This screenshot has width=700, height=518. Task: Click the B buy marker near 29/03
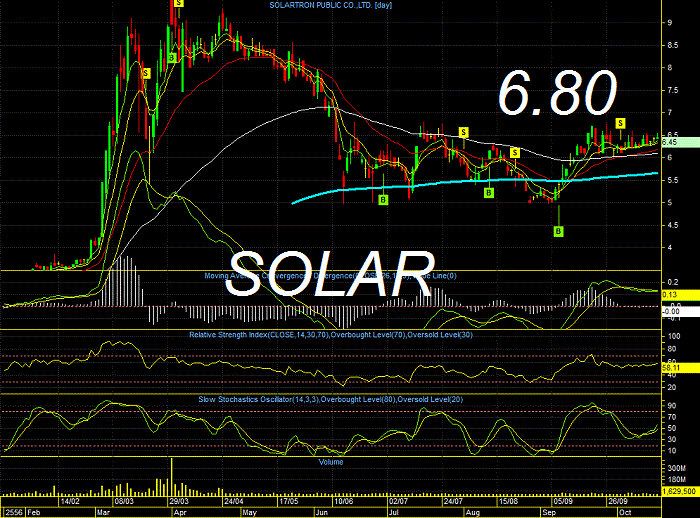(x=172, y=58)
